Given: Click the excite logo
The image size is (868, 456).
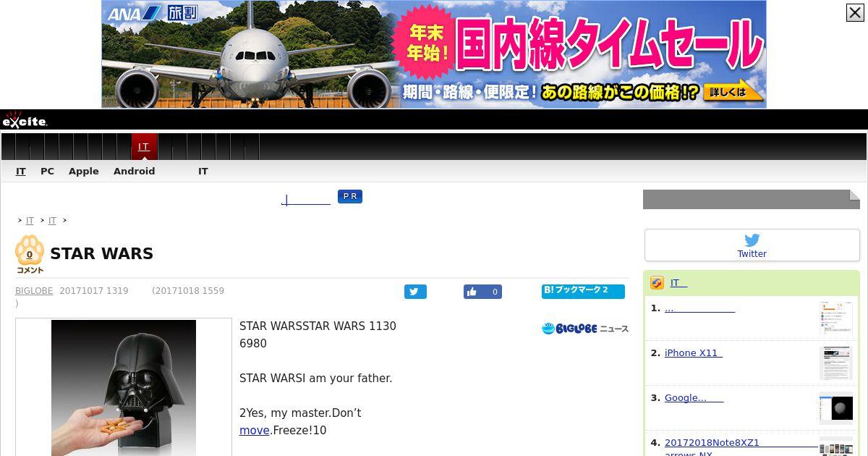Looking at the screenshot, I should coord(25,120).
